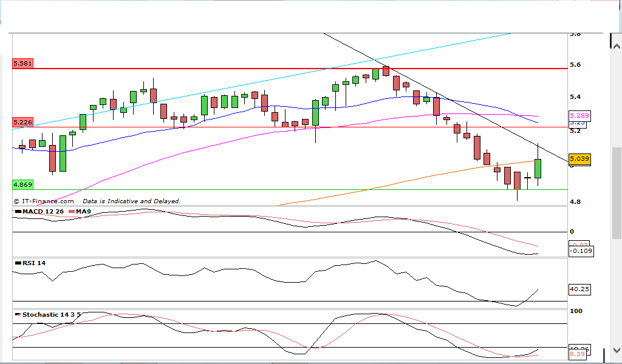Click the red 5.581 resistance label

[22, 63]
